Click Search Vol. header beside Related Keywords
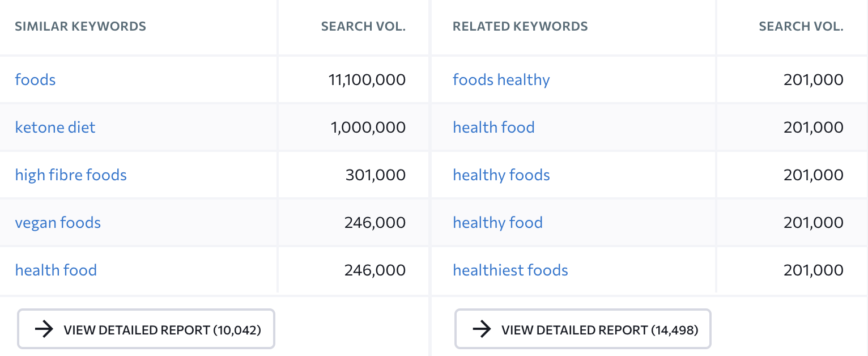This screenshot has height=356, width=868. click(x=801, y=26)
